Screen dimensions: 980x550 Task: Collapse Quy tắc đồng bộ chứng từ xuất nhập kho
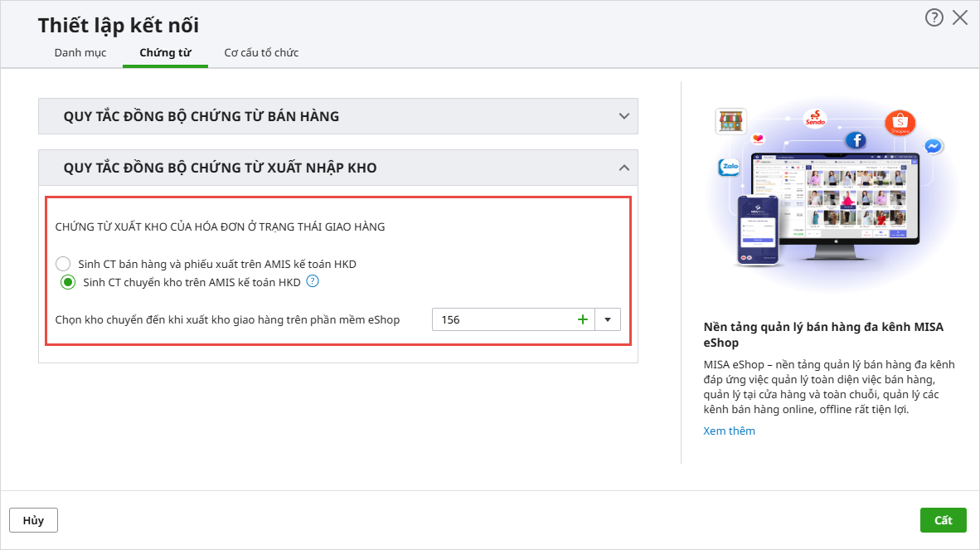tap(624, 168)
